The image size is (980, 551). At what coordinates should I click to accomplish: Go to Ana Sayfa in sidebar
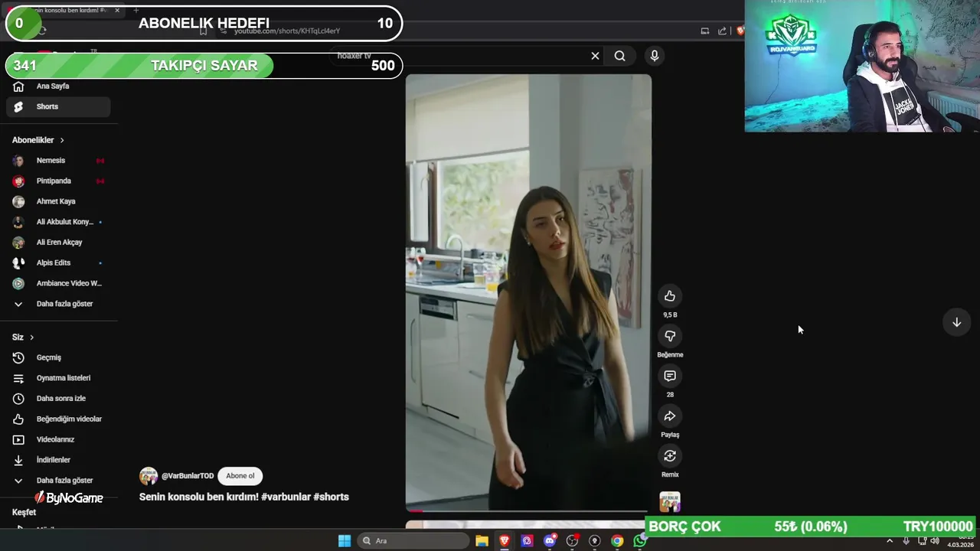pos(58,86)
